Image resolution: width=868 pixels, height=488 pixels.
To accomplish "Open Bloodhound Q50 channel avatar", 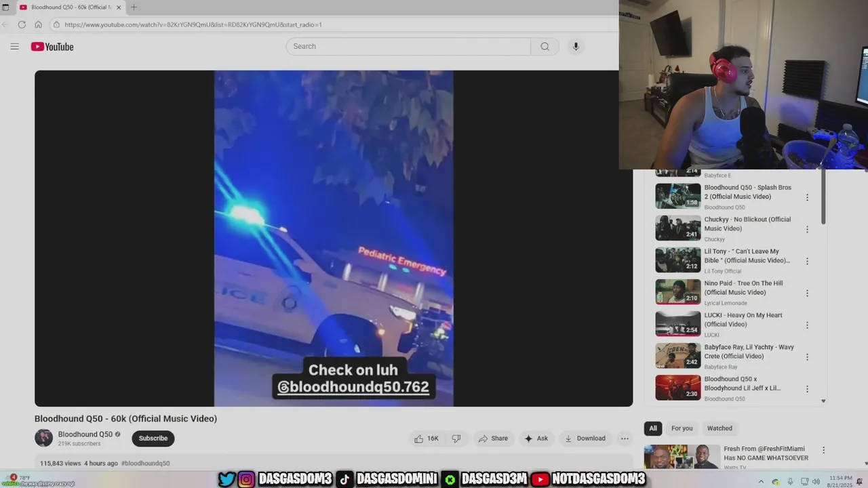I will point(43,438).
